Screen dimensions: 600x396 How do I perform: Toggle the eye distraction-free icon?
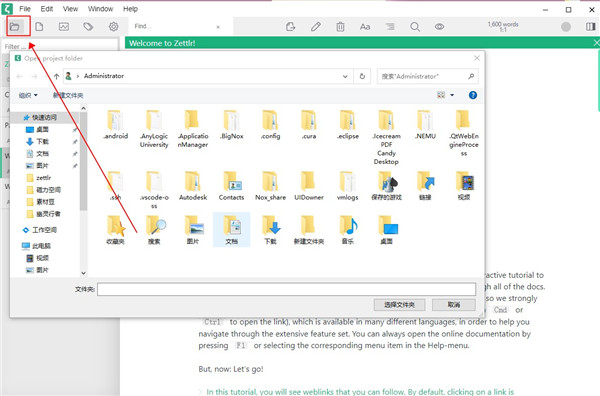[439, 26]
